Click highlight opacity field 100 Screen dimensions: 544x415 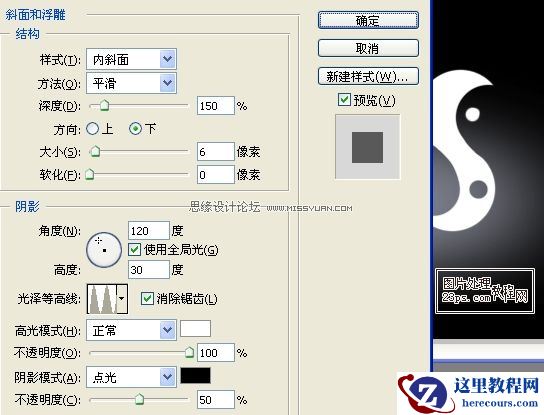pos(215,353)
